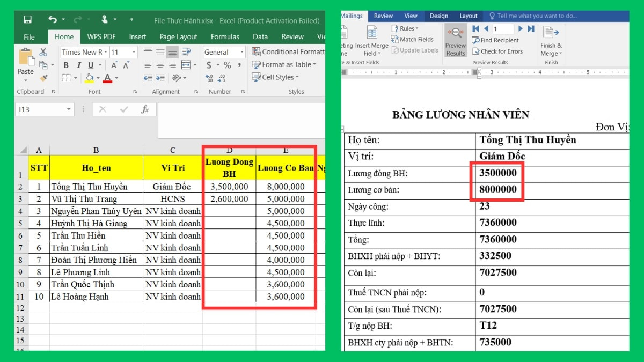
Task: Switch to the Formulas tab in Excel
Action: click(225, 36)
